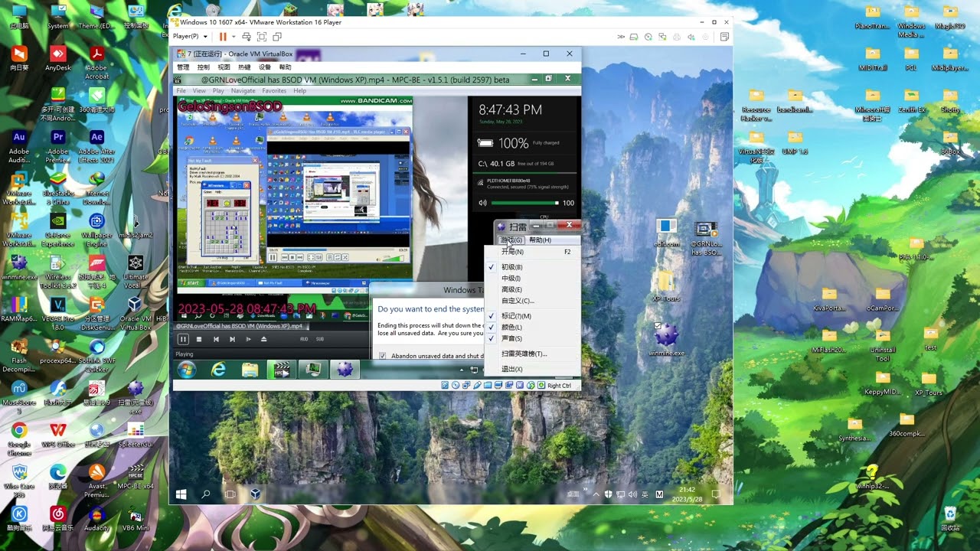Click Windows 10 search magnifier icon
This screenshot has height=551, width=980.
[x=206, y=494]
